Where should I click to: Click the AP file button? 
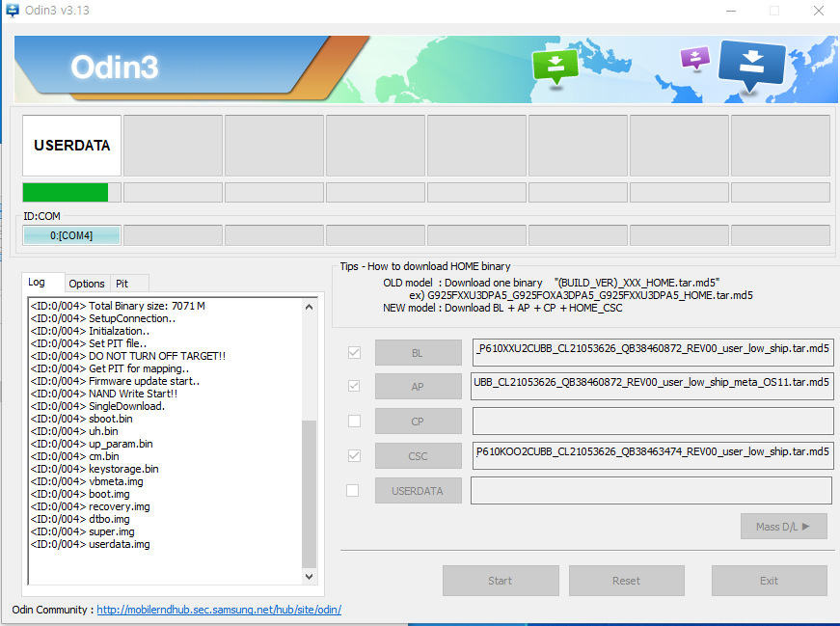pyautogui.click(x=419, y=387)
